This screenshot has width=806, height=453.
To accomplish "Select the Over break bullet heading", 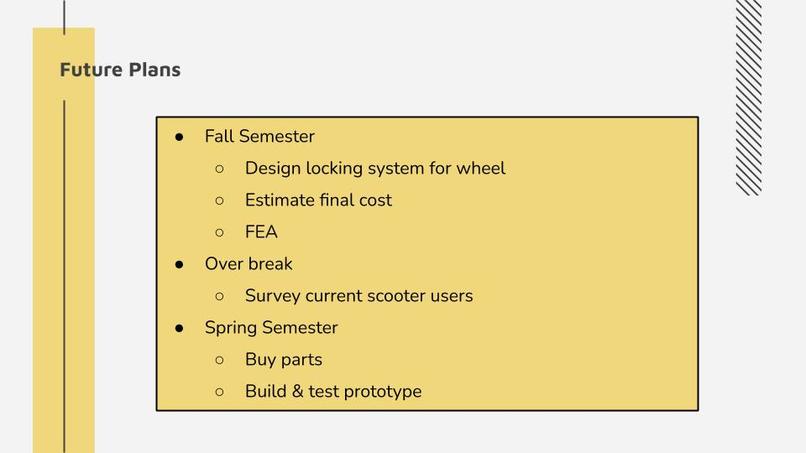I will (248, 264).
